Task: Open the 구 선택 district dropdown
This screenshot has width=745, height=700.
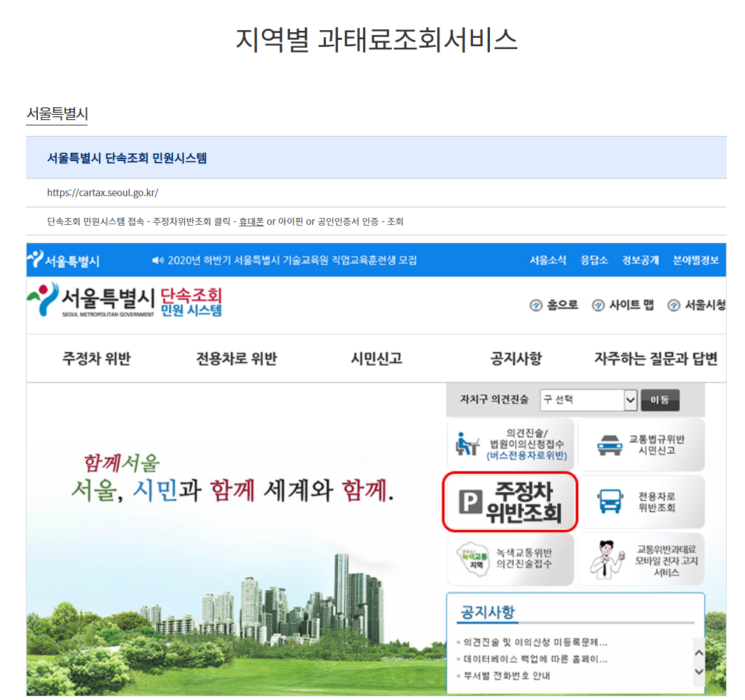Action: coord(588,400)
